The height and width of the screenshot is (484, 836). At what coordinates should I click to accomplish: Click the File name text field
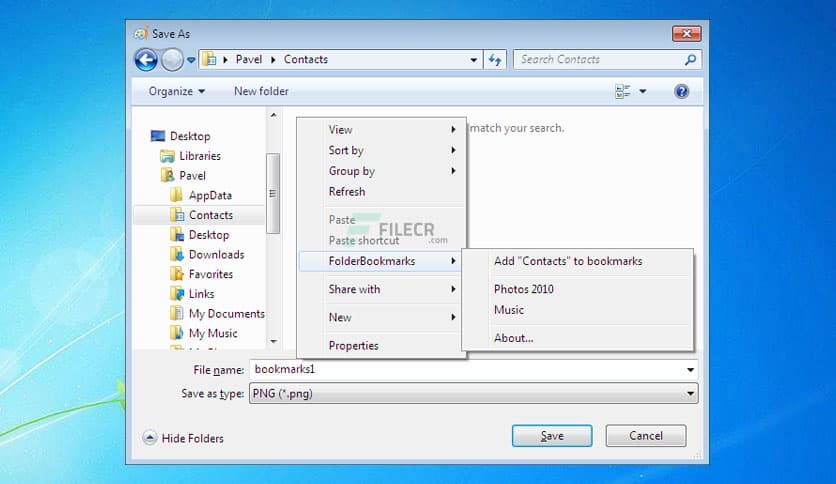466,369
